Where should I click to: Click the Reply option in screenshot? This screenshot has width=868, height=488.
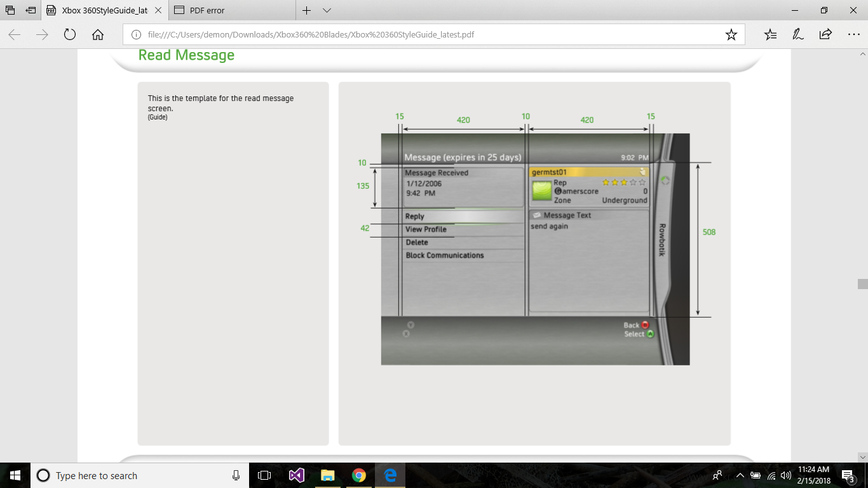(415, 217)
